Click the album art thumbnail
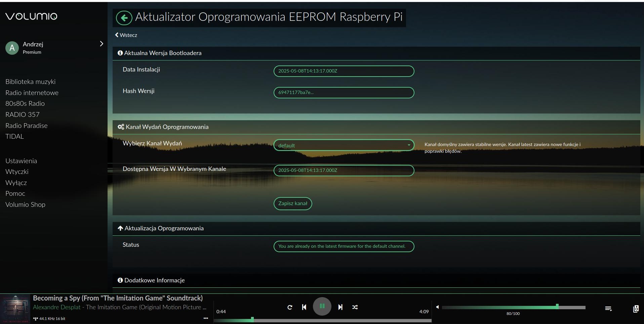The height and width of the screenshot is (324, 644). pos(15,309)
